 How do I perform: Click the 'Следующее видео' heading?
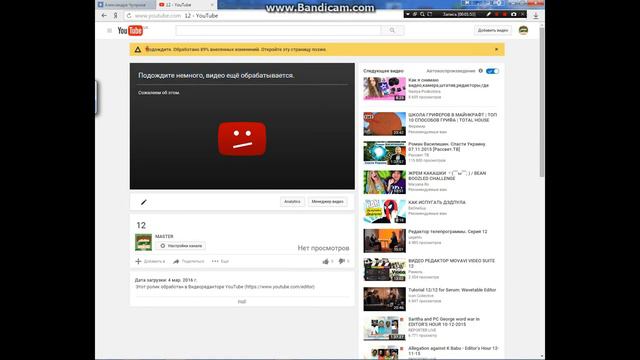[383, 71]
